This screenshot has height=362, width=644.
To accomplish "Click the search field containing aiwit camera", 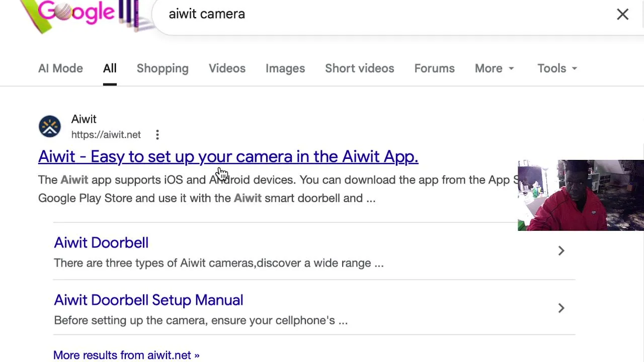I will (352, 14).
